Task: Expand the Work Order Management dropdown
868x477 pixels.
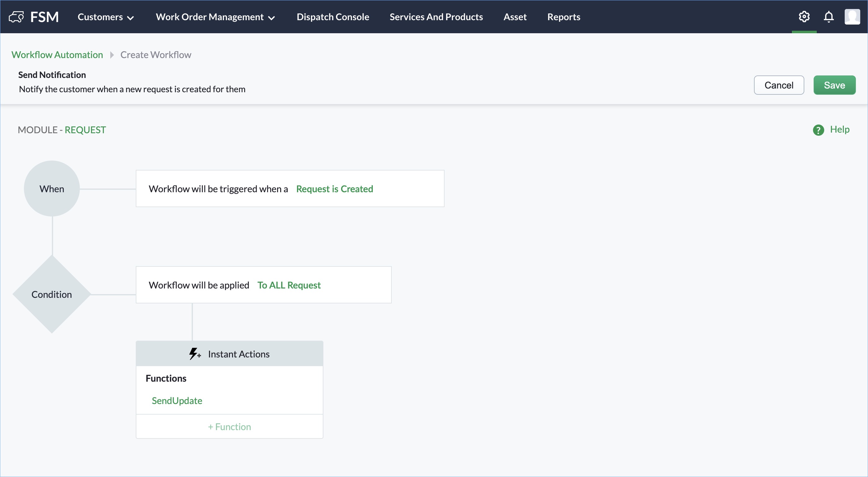Action: point(215,17)
